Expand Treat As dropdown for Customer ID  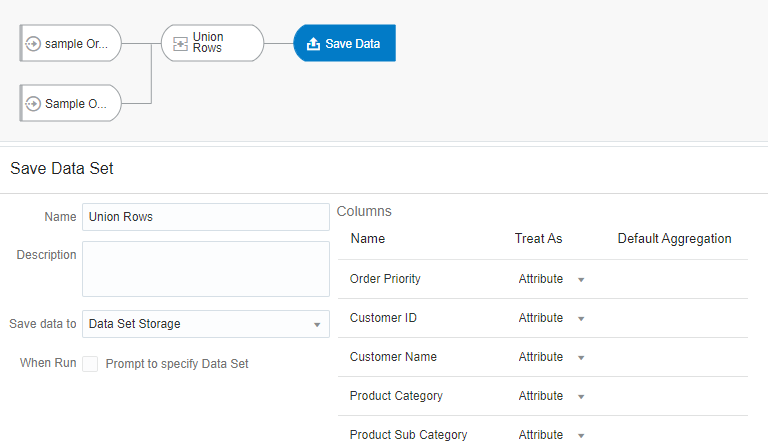pyautogui.click(x=580, y=319)
